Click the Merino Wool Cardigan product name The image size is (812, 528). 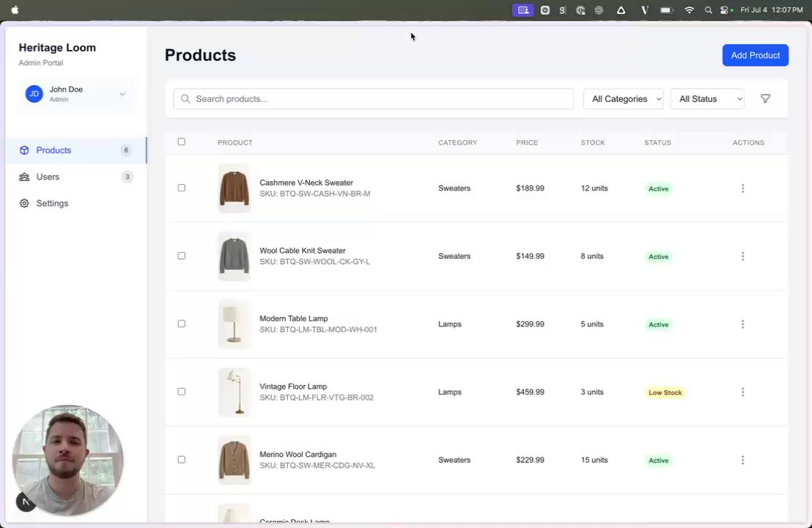click(298, 454)
